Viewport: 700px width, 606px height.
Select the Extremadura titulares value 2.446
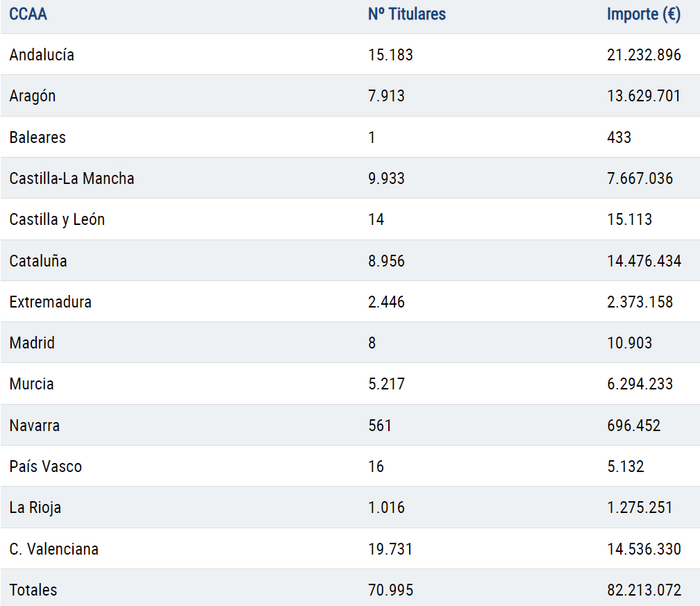point(386,302)
